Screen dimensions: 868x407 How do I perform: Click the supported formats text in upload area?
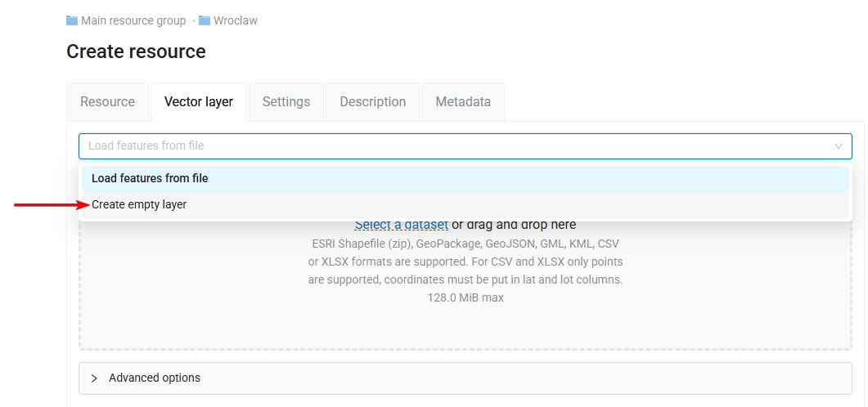pyautogui.click(x=465, y=262)
